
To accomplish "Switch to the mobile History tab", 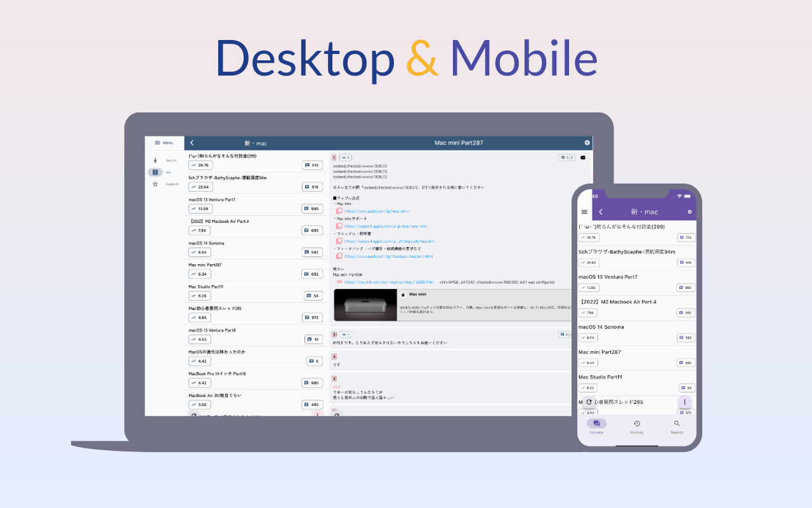I will (636, 426).
